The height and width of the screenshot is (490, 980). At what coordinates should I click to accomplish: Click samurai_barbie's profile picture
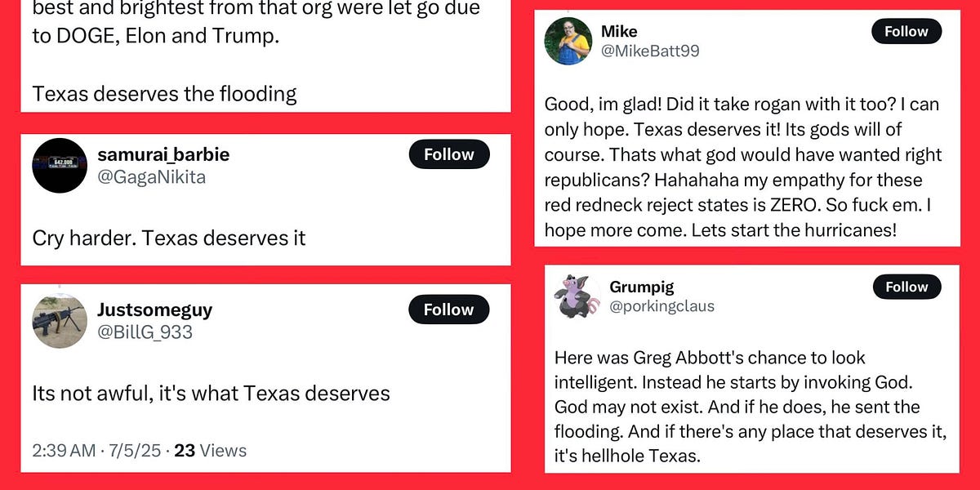coord(59,165)
